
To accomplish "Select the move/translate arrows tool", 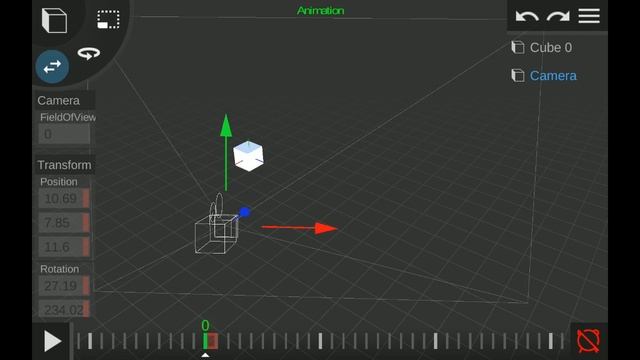I will [52, 67].
